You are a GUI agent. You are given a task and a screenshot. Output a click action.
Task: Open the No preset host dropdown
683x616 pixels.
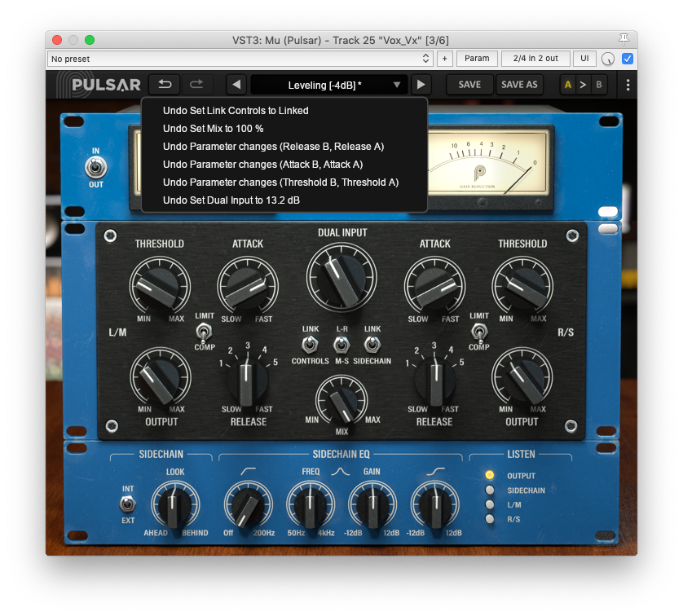pyautogui.click(x=240, y=59)
